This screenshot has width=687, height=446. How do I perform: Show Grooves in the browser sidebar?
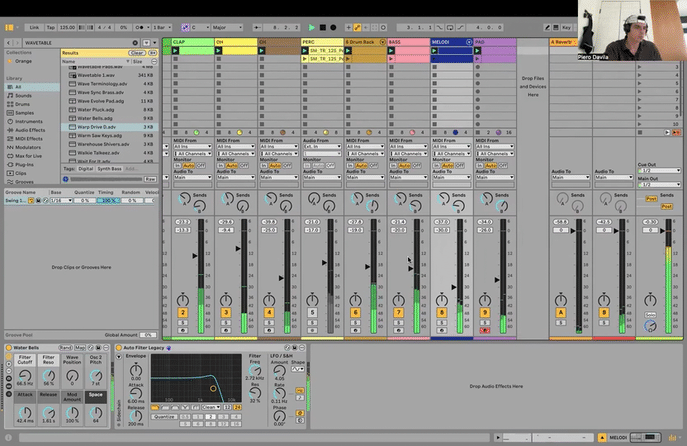[24, 182]
